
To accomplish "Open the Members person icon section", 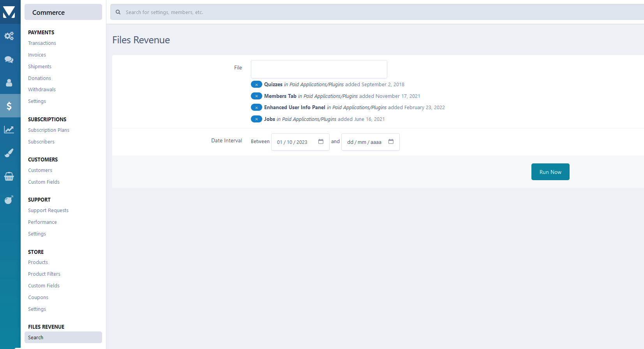I will click(x=9, y=83).
